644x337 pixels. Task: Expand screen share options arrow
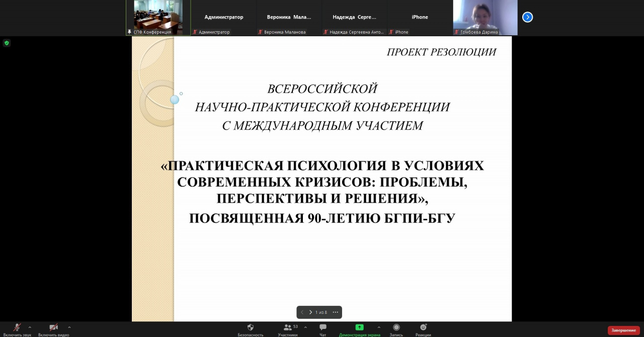[379, 327]
